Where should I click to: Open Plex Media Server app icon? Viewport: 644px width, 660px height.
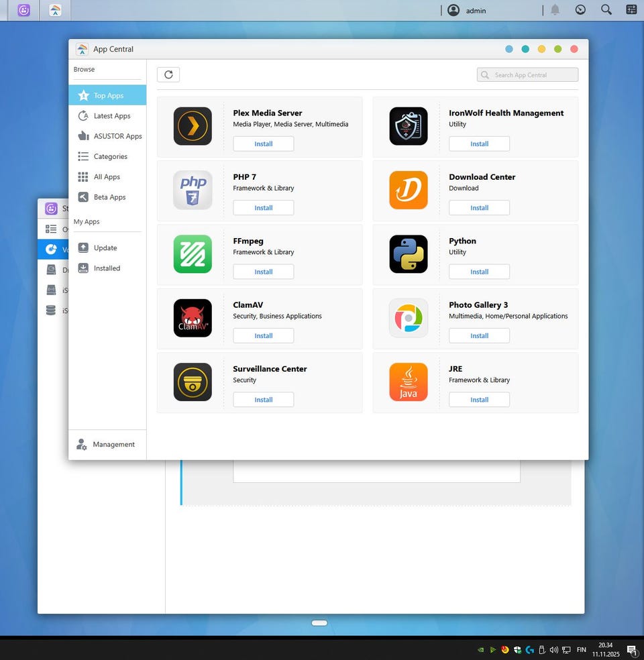pos(193,126)
